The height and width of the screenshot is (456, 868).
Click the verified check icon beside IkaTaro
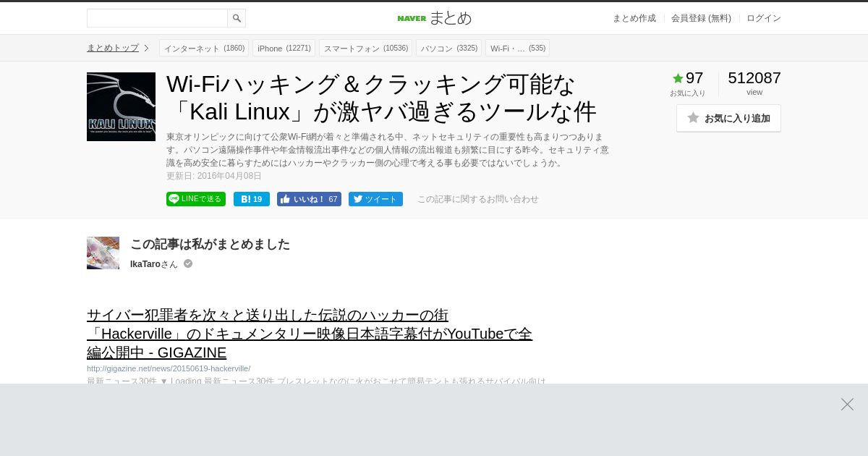[188, 263]
